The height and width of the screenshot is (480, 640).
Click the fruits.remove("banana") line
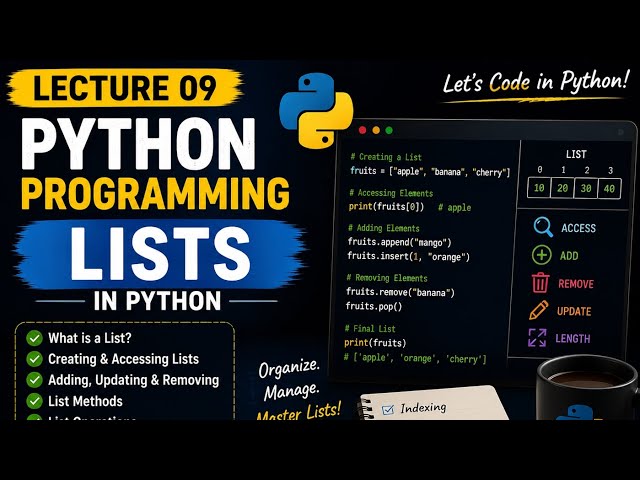400,292
